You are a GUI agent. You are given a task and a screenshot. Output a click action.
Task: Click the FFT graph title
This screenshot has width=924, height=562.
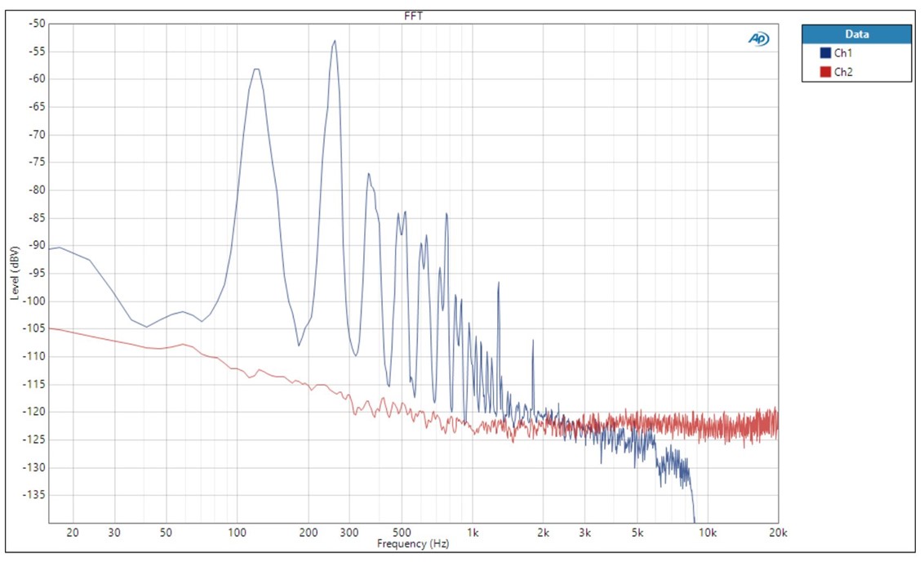pyautogui.click(x=413, y=16)
